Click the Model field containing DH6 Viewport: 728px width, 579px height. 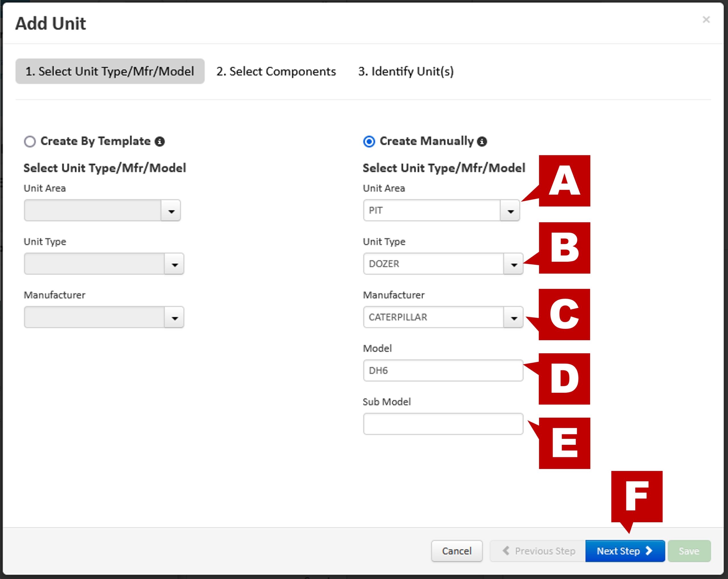443,371
